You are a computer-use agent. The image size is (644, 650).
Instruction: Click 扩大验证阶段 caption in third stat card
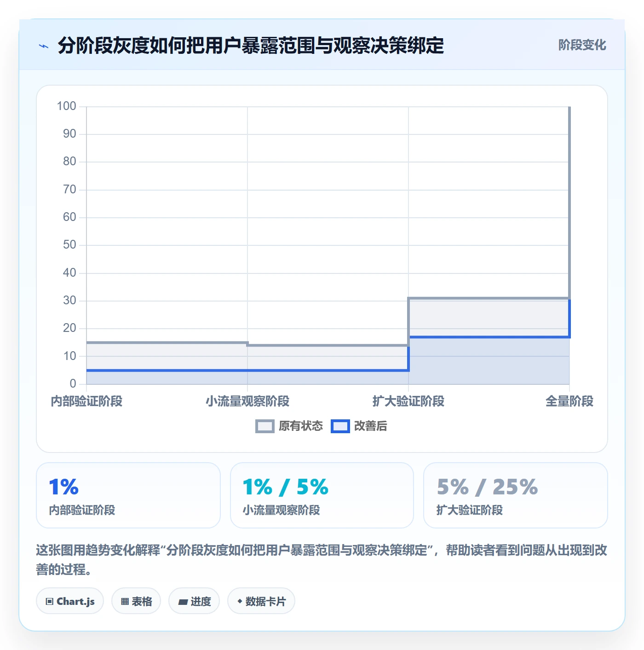470,510
